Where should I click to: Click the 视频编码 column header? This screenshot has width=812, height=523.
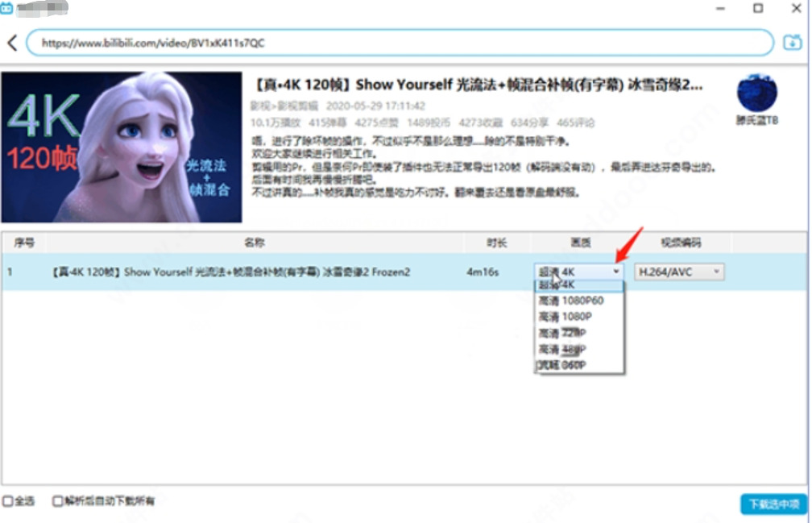pos(681,243)
